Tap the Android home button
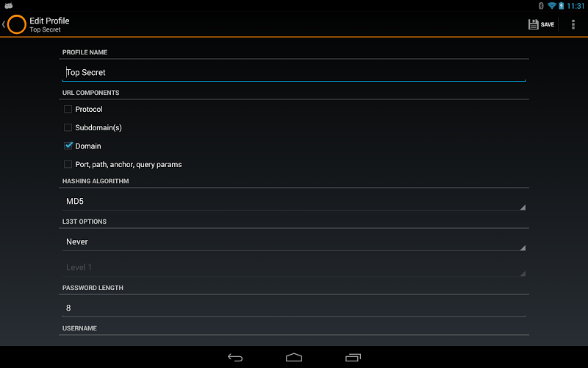This screenshot has height=368, width=588. 294,358
